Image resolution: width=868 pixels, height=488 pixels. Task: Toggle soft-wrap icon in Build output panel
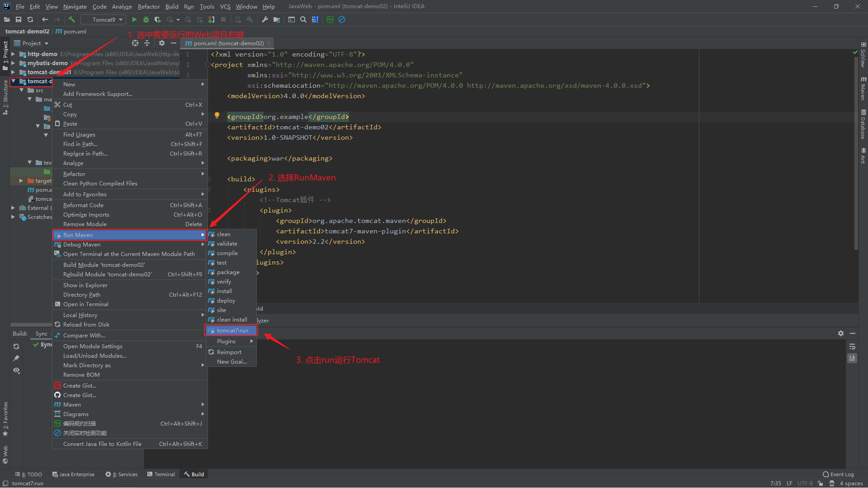coord(852,346)
